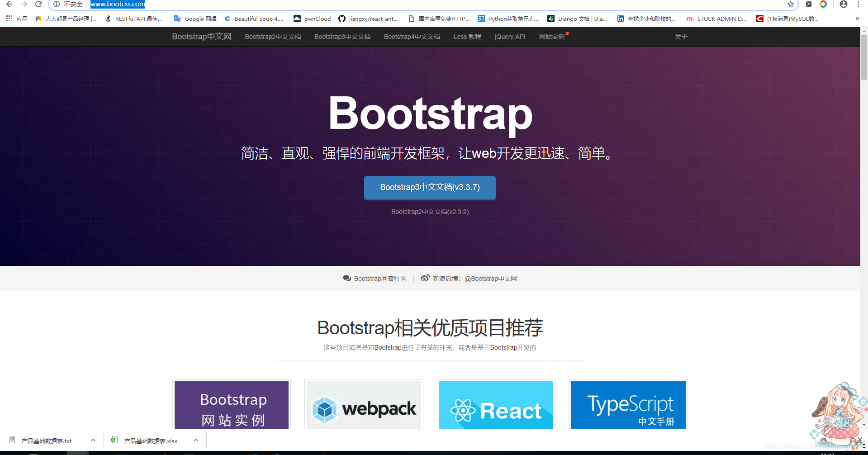The width and height of the screenshot is (868, 455).
Task: Open the Bootstrap2中文文档(v2.3.2) link
Action: (x=430, y=212)
